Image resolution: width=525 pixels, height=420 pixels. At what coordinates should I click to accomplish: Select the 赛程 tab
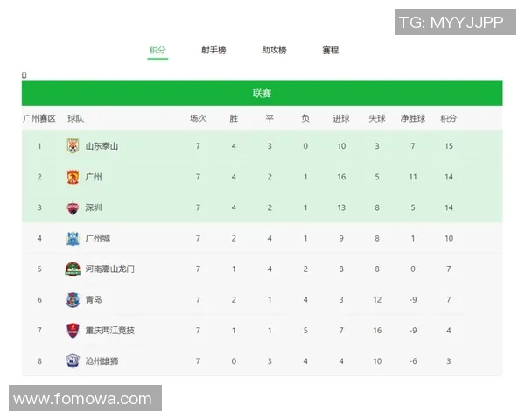(x=330, y=51)
